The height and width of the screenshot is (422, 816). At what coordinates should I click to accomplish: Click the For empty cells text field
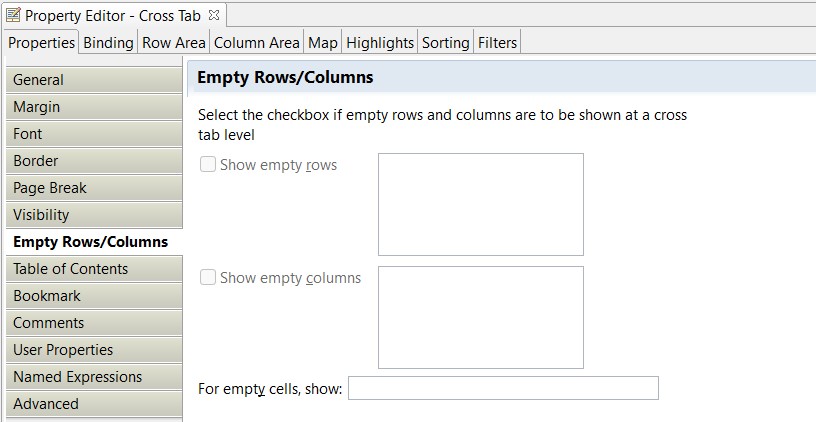(502, 388)
